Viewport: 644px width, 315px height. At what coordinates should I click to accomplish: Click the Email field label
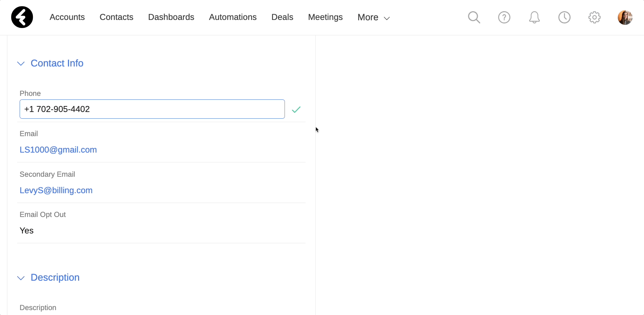click(x=29, y=134)
